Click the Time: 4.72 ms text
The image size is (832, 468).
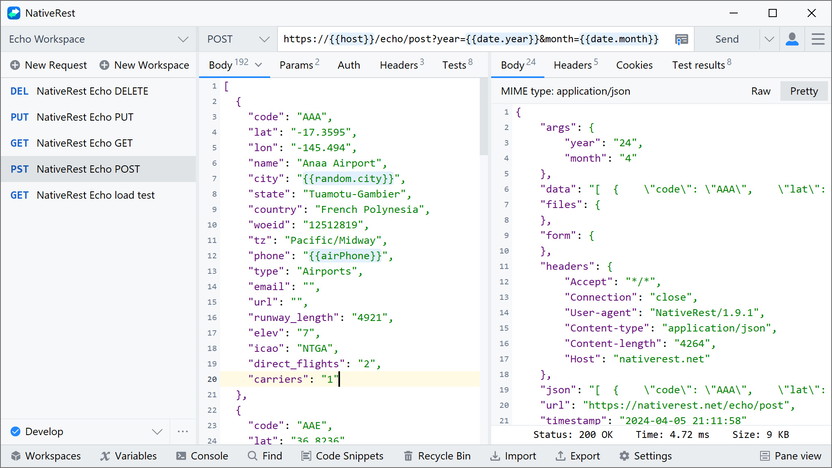tap(672, 435)
